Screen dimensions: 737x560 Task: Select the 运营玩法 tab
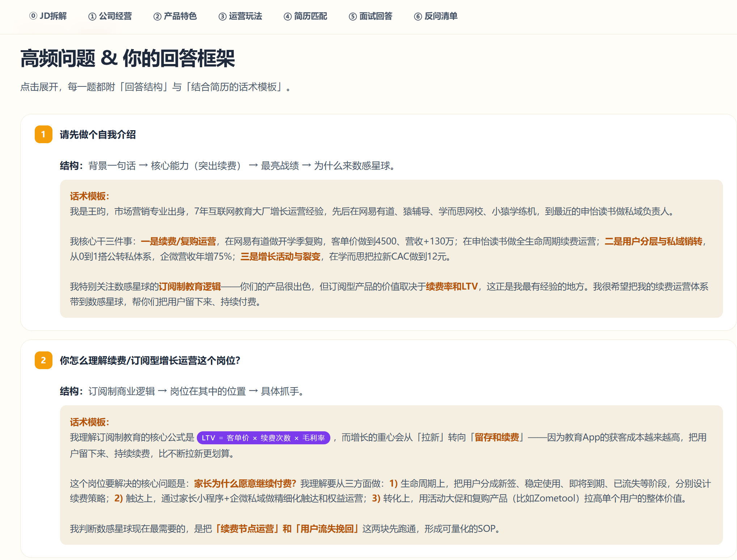tap(240, 16)
